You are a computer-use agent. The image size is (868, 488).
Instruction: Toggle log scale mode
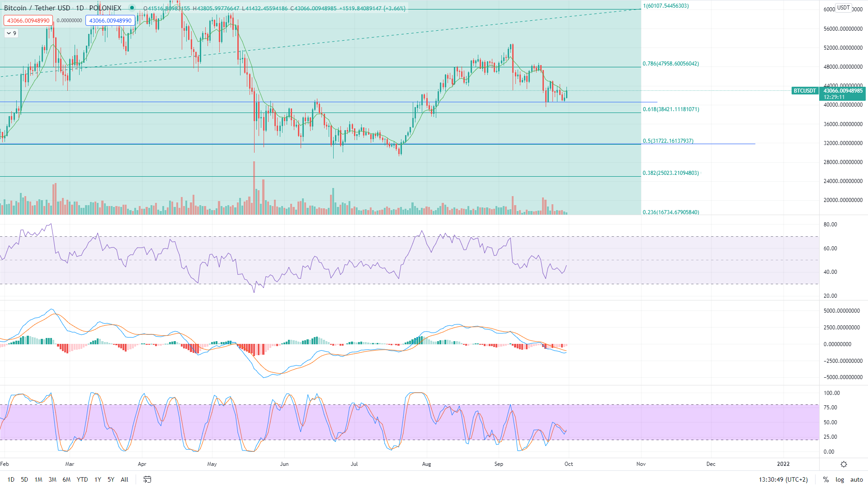click(840, 479)
